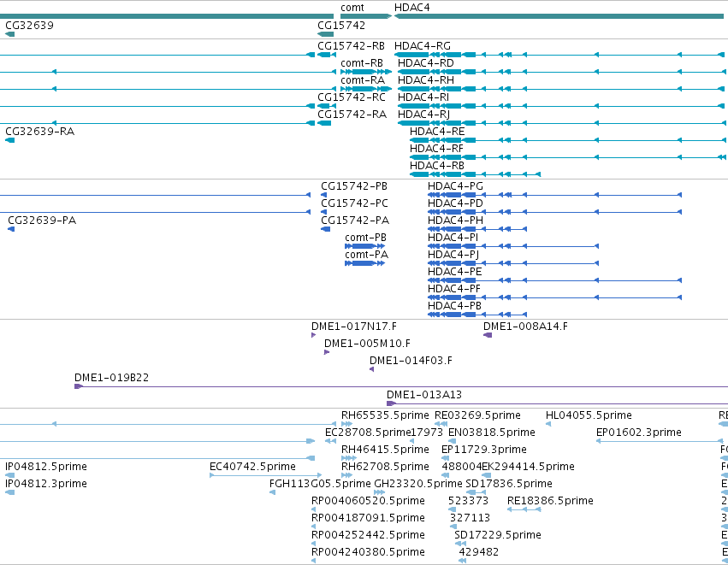The image size is (728, 565).
Task: Click BAC clone label DME1-013A13
Action: (424, 396)
